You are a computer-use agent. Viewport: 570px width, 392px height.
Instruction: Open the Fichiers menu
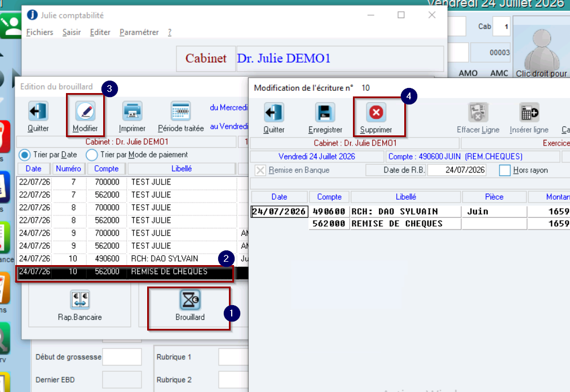pos(39,32)
